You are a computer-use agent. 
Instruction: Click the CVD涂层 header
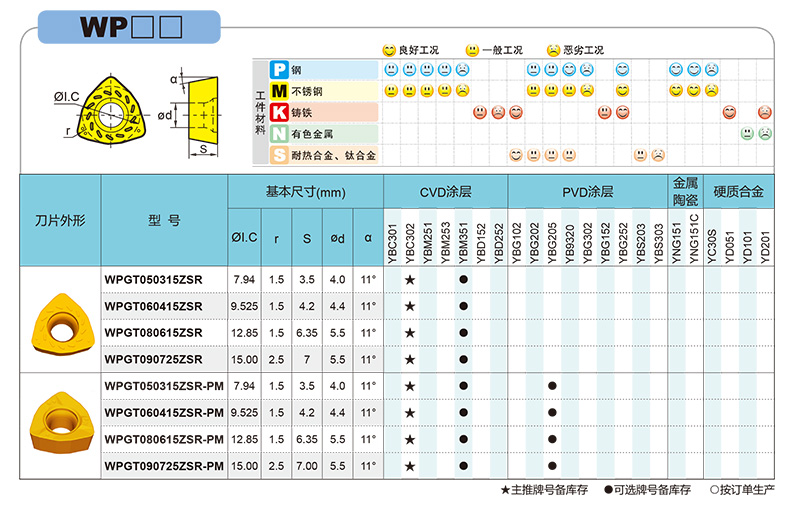(x=445, y=192)
